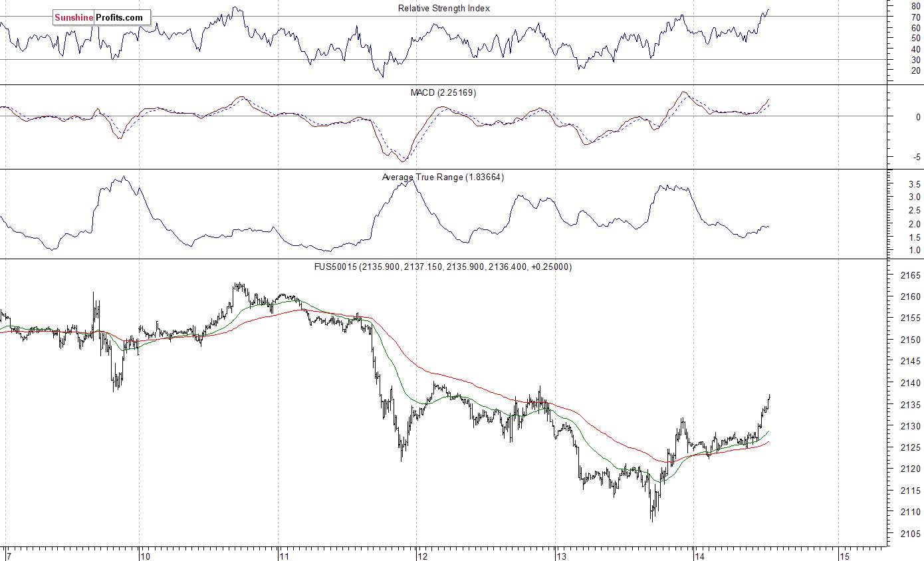Click the RSI axis value 30

[x=916, y=59]
